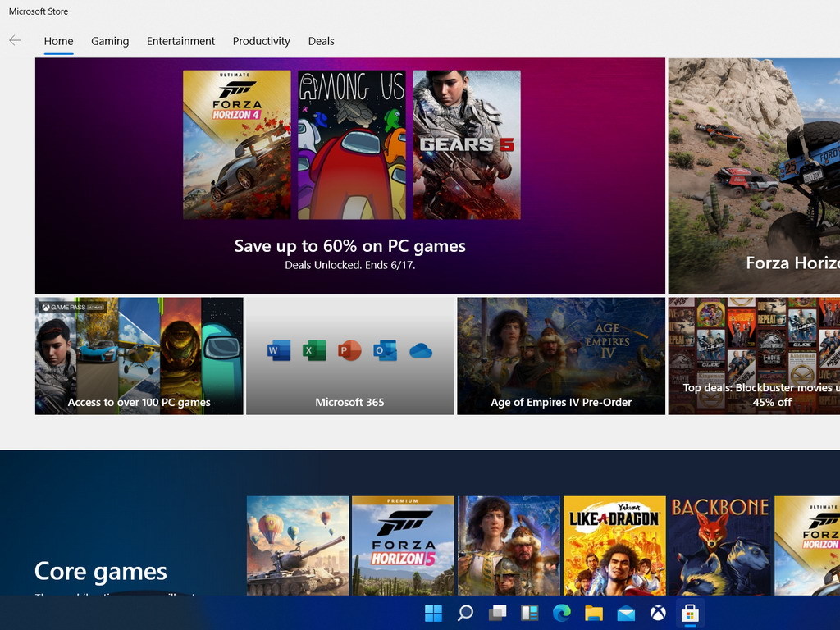Image resolution: width=840 pixels, height=630 pixels.
Task: Open the Microsoft 365 label
Action: tap(349, 402)
